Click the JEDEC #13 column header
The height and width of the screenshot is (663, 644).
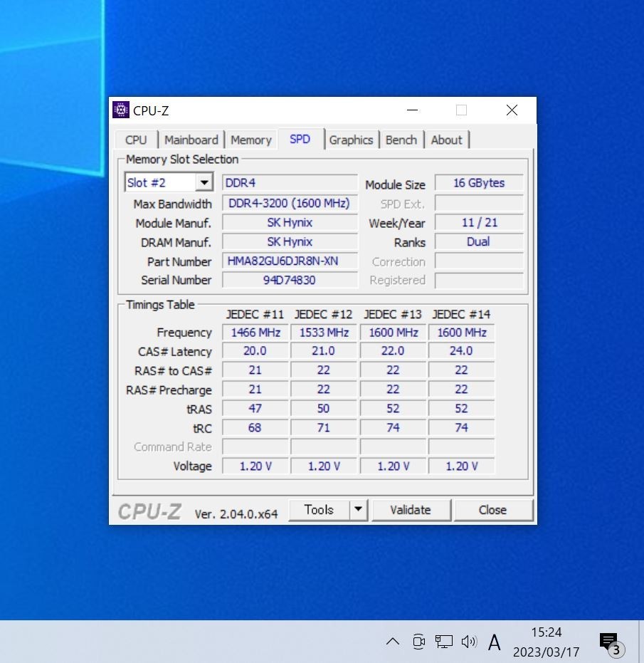pos(393,314)
